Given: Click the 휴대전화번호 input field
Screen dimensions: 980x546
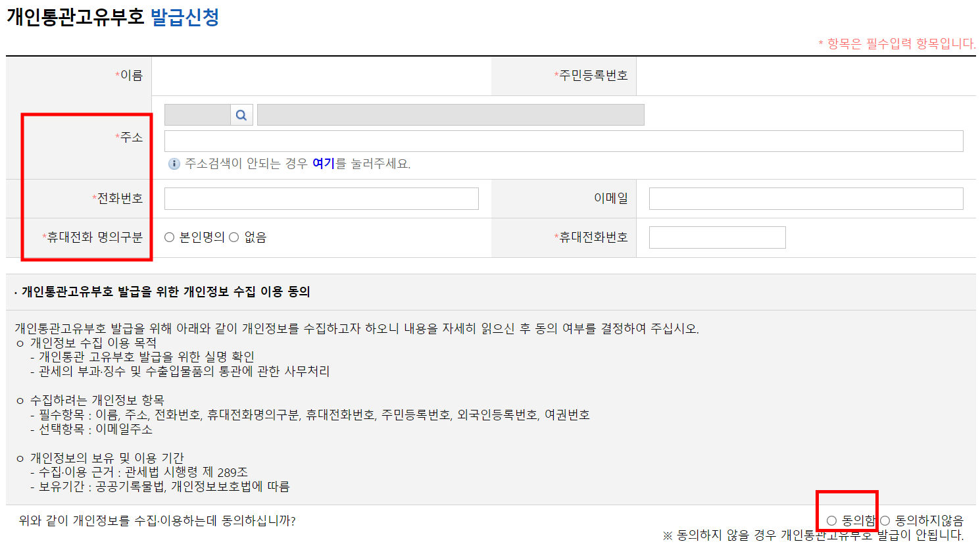Looking at the screenshot, I should point(717,237).
